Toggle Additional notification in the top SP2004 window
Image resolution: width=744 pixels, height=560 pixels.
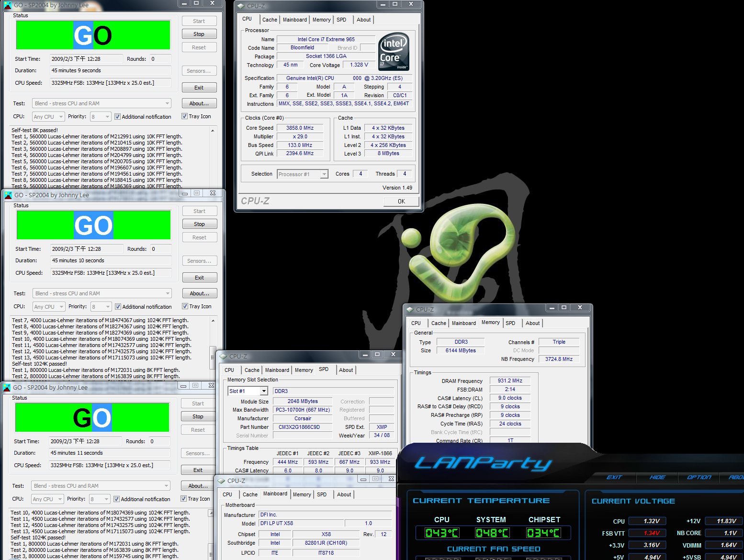click(x=118, y=117)
